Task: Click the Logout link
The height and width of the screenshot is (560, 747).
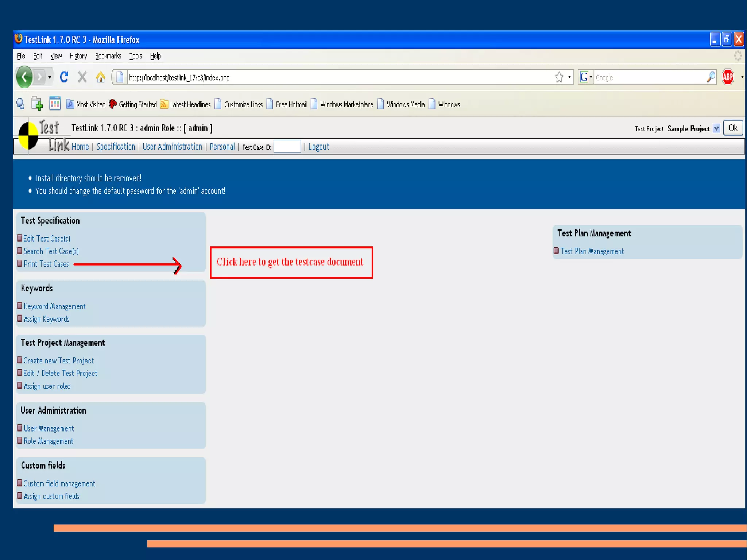Action: (x=318, y=147)
